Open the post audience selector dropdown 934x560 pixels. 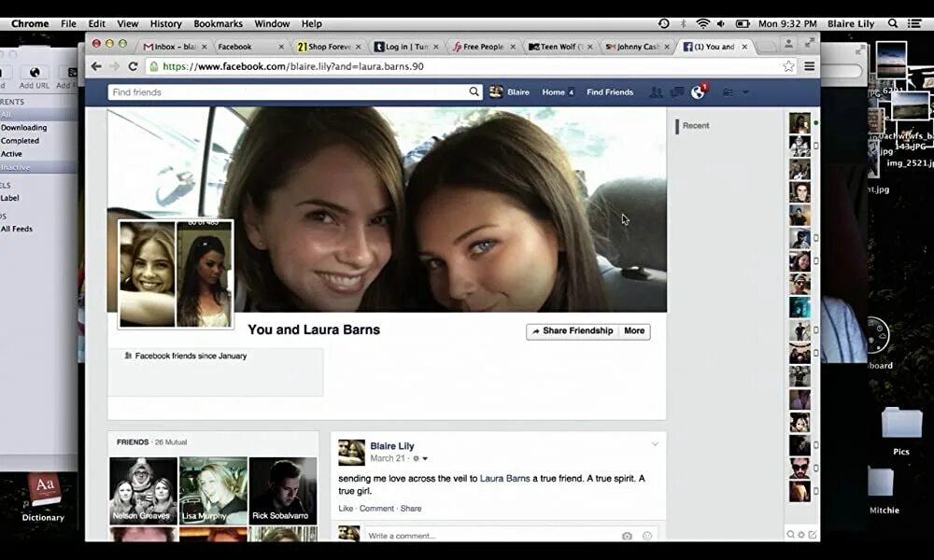420,459
